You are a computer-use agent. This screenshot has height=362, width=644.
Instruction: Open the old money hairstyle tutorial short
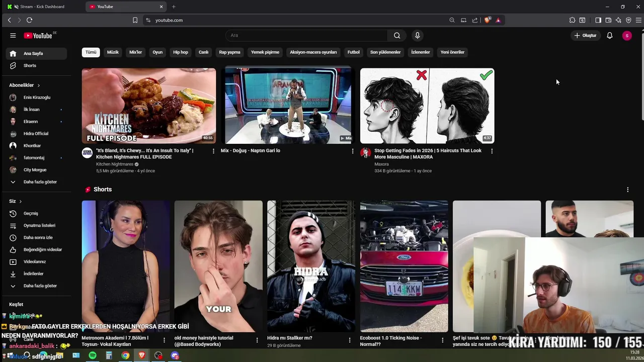pyautogui.click(x=218, y=266)
